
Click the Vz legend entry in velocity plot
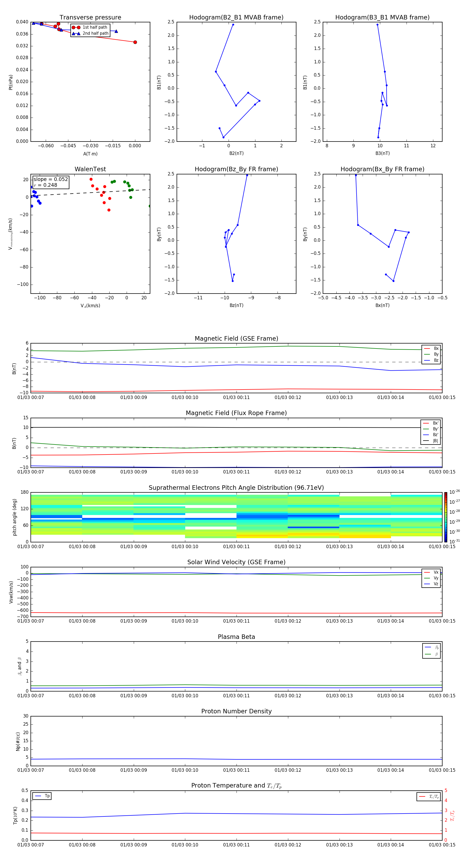[431, 584]
